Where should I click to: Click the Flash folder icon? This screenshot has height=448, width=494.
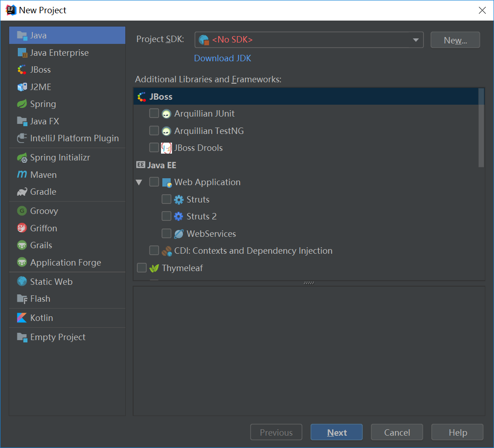(x=22, y=299)
